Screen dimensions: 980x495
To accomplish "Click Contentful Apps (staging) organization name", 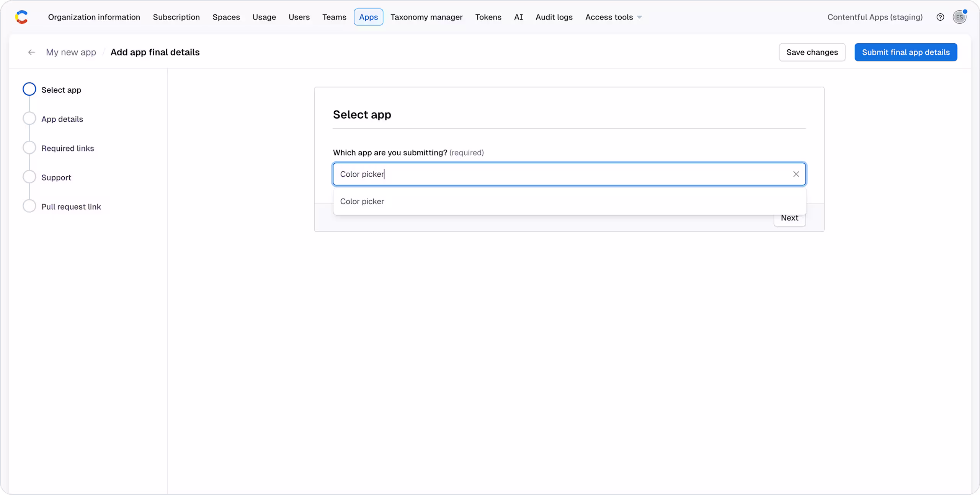I will 875,17.
